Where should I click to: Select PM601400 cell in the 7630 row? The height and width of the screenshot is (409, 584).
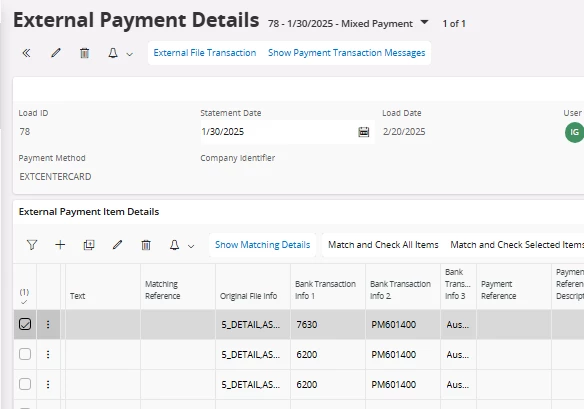coord(403,324)
